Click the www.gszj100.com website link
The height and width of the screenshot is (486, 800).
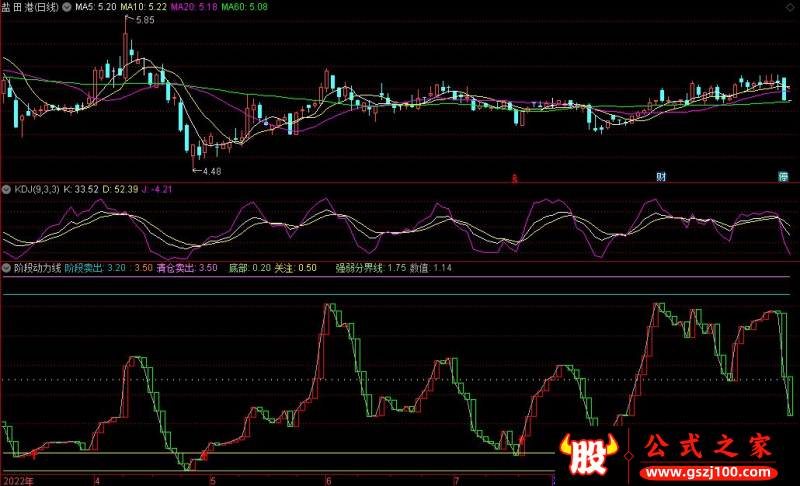706,471
